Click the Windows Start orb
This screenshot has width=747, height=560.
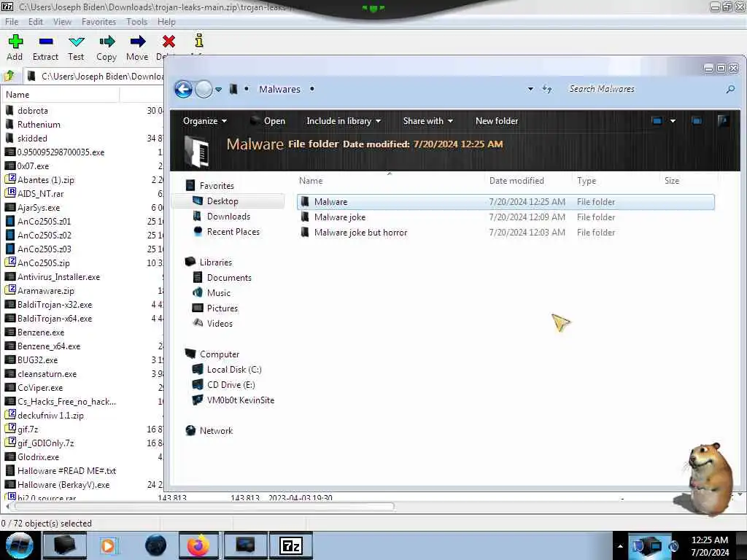[x=19, y=545]
